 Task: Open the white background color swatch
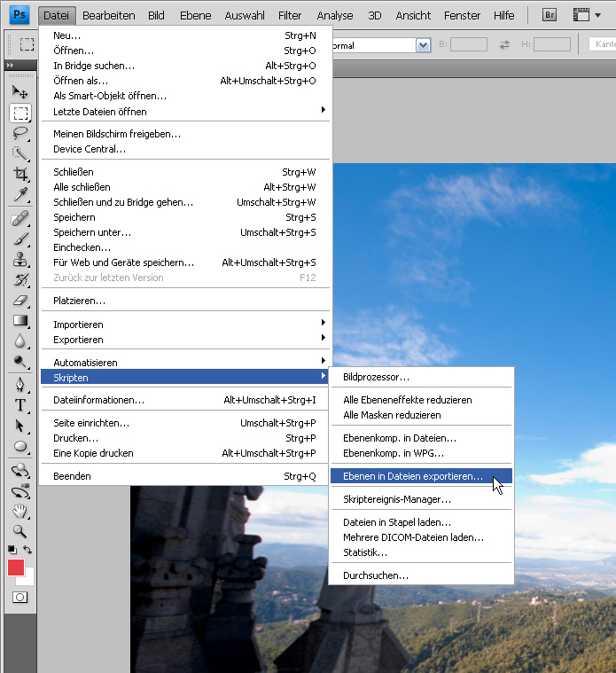click(27, 578)
